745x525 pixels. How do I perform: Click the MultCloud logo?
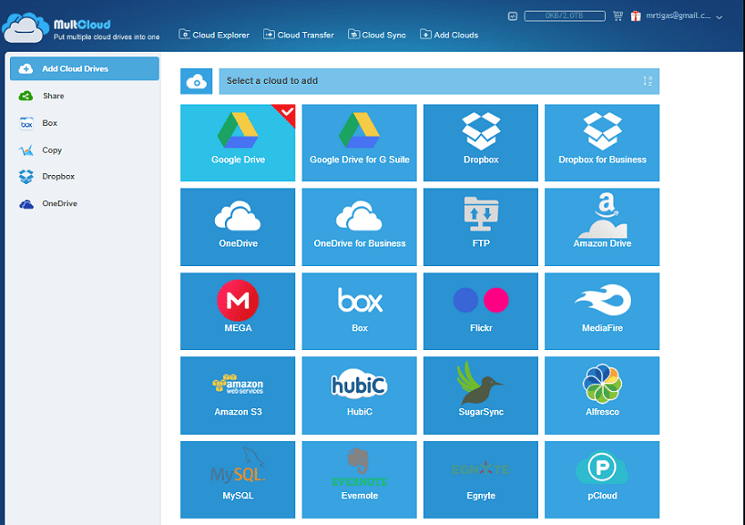(x=81, y=28)
